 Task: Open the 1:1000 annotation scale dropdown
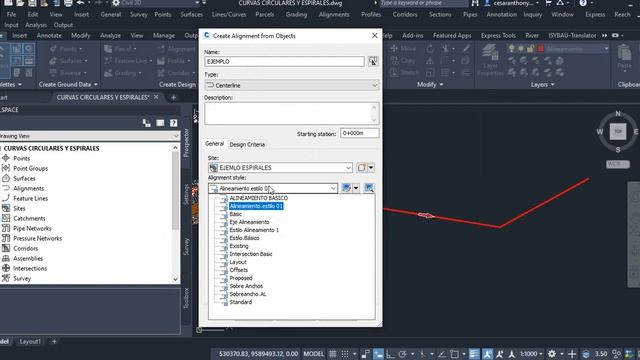(x=531, y=354)
